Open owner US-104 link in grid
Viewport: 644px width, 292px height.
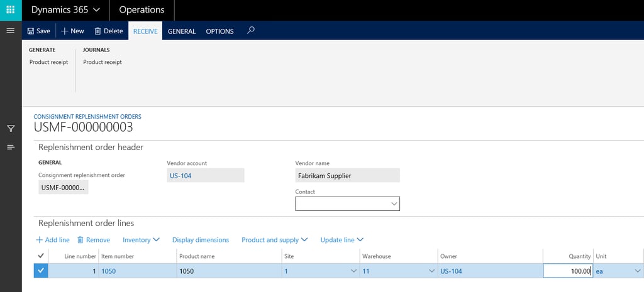coord(451,271)
